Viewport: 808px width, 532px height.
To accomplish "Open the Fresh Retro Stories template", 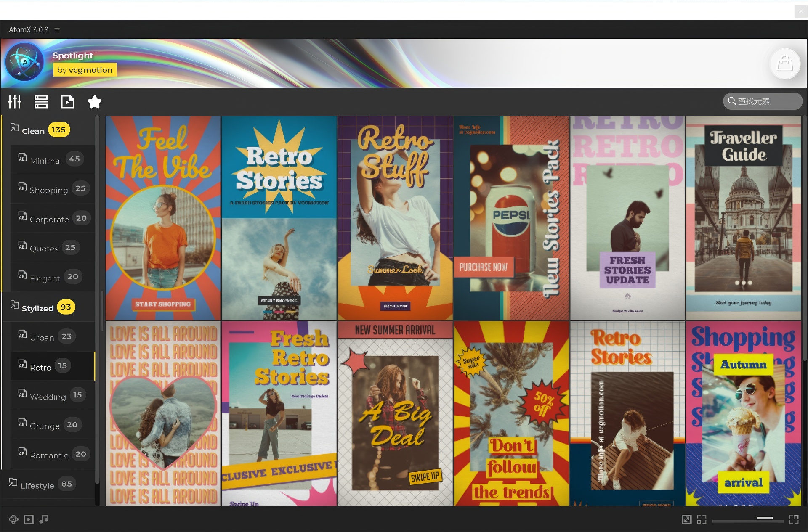I will click(279, 413).
